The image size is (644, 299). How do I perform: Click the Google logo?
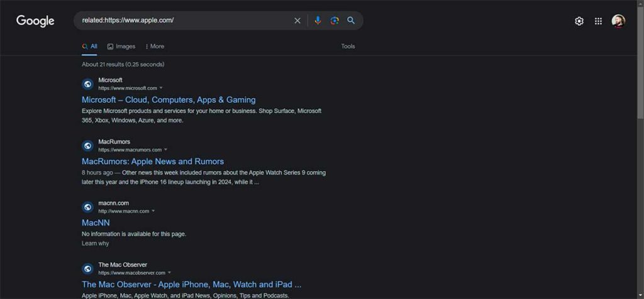coord(35,21)
